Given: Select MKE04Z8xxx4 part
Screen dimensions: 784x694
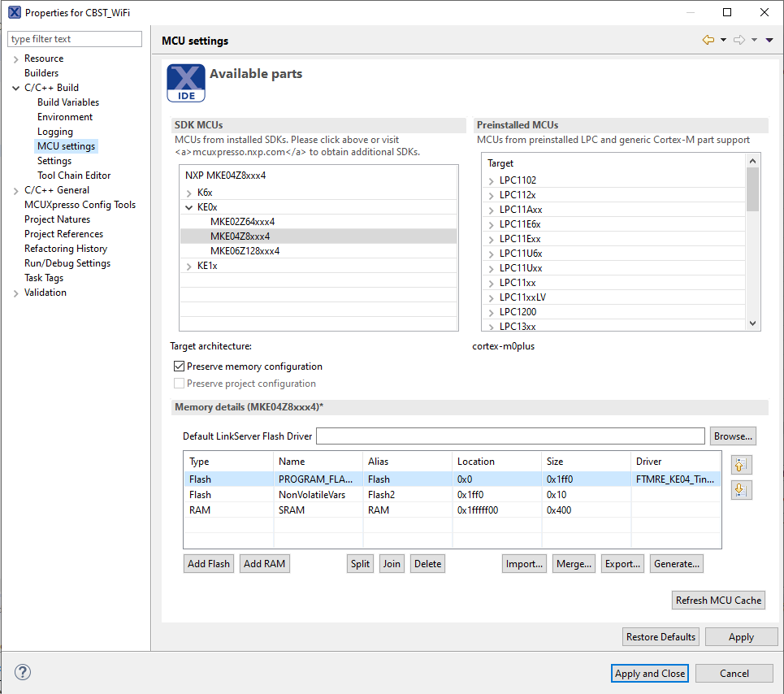Looking at the screenshot, I should click(x=318, y=236).
